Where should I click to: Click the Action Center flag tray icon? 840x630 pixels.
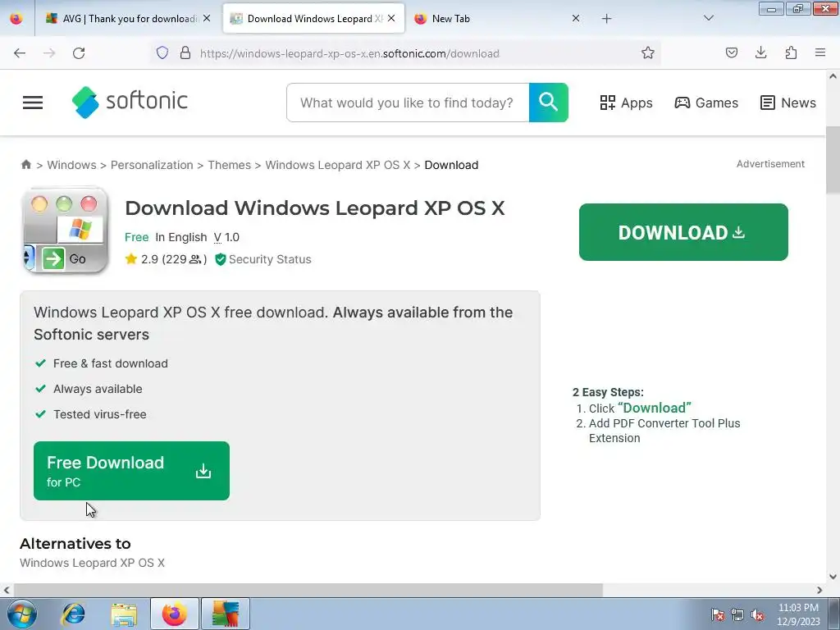click(718, 615)
